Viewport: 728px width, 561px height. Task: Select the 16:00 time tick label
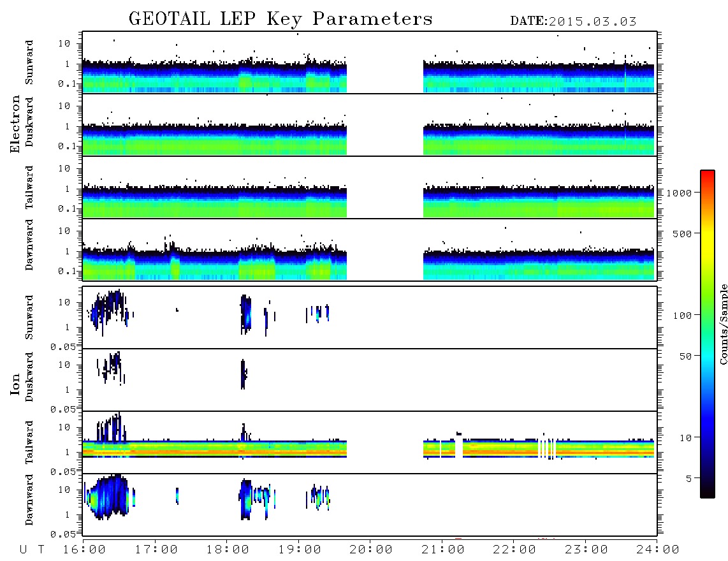tap(84, 550)
